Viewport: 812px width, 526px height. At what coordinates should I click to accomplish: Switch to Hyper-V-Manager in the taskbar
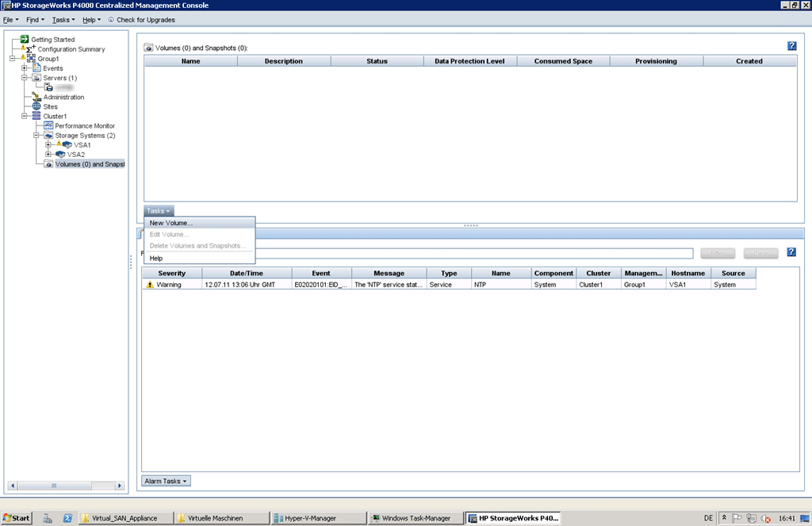coord(318,518)
